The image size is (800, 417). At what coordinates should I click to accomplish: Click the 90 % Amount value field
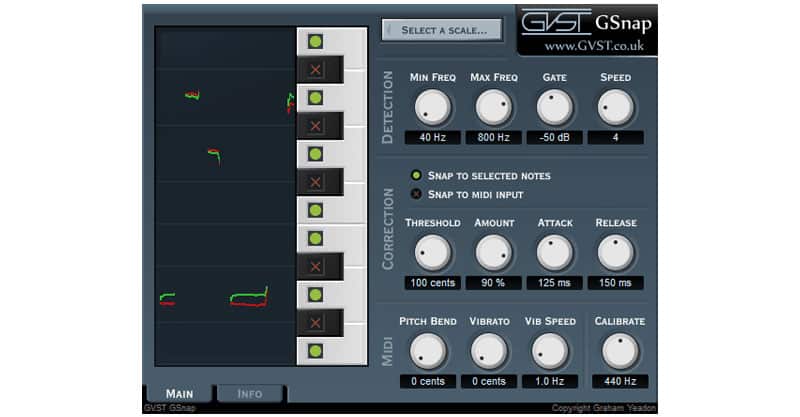pos(493,283)
